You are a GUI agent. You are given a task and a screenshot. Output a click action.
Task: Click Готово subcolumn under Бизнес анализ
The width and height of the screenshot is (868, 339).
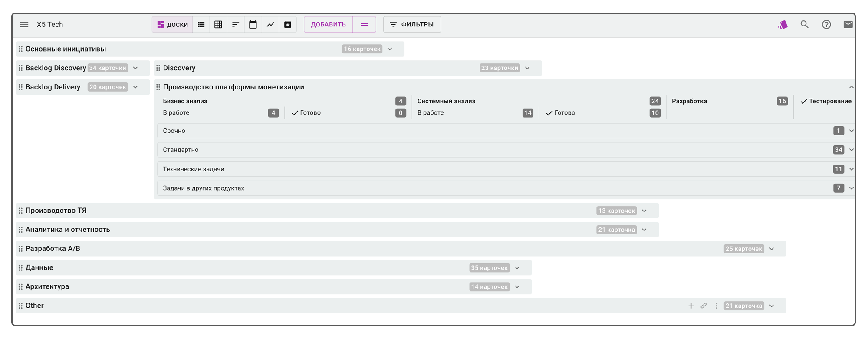tap(310, 113)
